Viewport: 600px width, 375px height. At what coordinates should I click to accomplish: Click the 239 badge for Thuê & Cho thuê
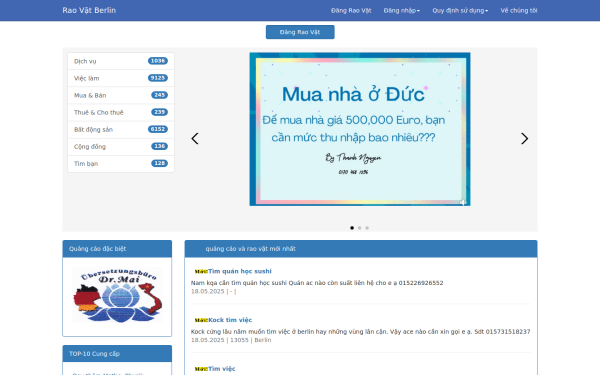tap(159, 112)
